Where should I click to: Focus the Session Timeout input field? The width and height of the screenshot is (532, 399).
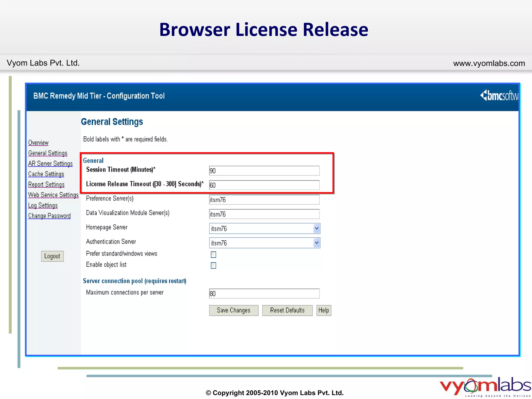tap(264, 171)
